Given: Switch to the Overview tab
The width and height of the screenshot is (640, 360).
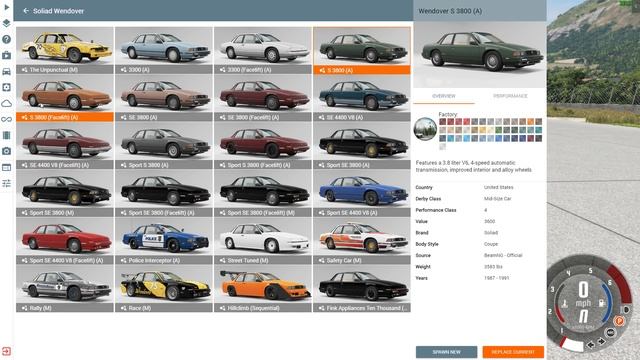Looking at the screenshot, I should coord(444,96).
